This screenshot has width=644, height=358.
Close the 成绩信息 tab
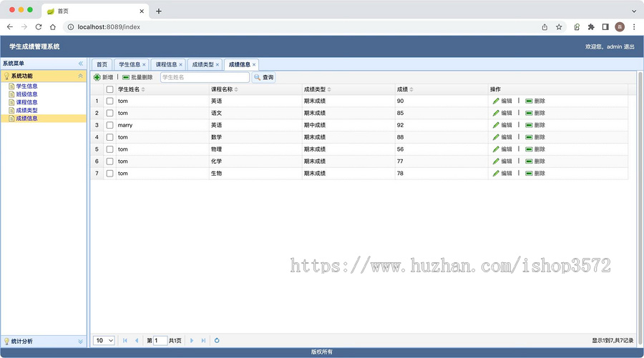coord(254,65)
